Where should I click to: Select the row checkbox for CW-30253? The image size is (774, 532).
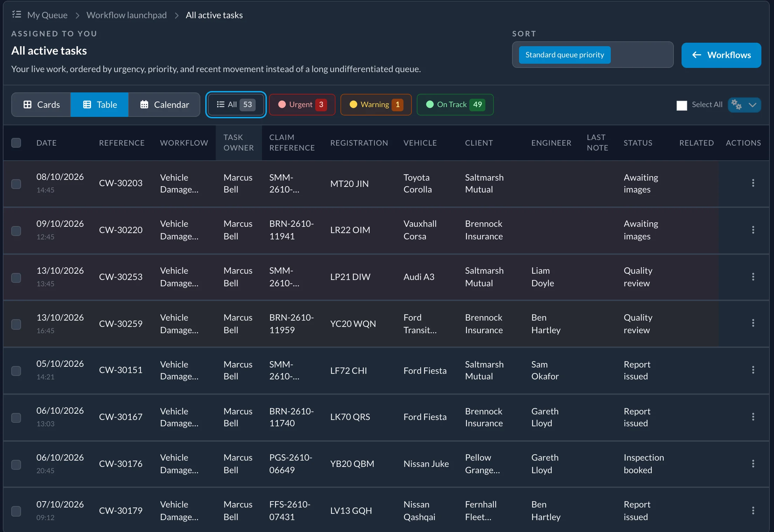pyautogui.click(x=16, y=278)
